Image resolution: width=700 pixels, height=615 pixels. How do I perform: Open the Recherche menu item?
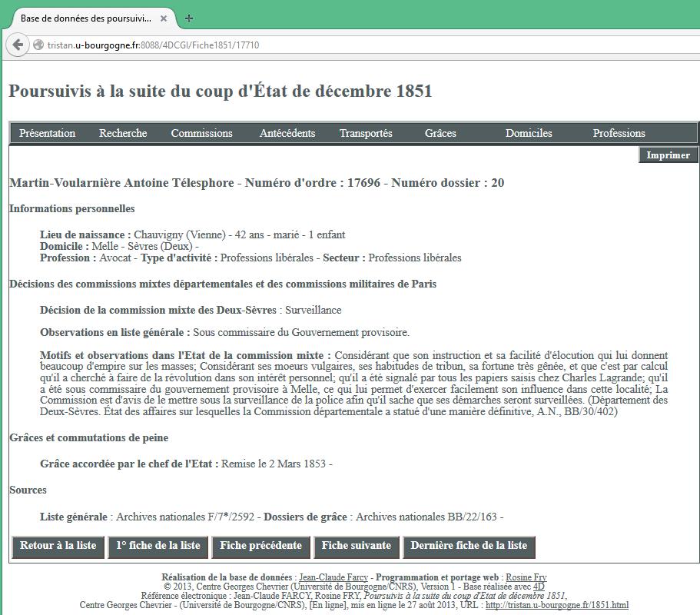123,133
